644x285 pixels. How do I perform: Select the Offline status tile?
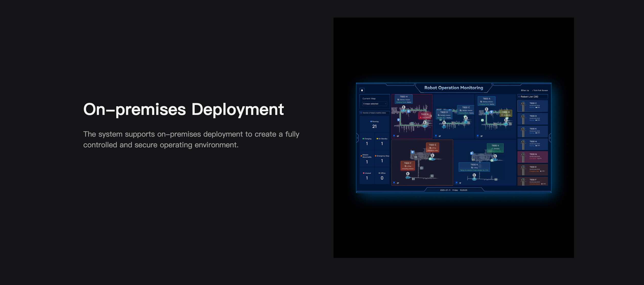tap(382, 176)
